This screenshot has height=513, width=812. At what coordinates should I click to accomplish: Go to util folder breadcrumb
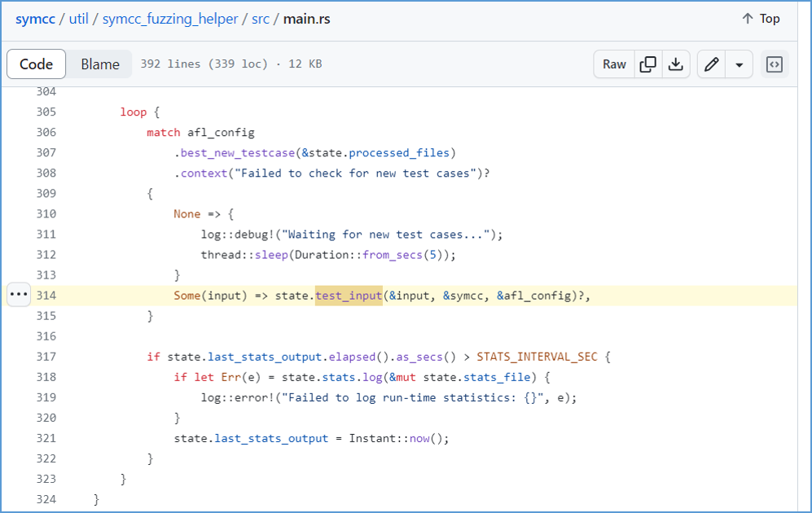[79, 20]
